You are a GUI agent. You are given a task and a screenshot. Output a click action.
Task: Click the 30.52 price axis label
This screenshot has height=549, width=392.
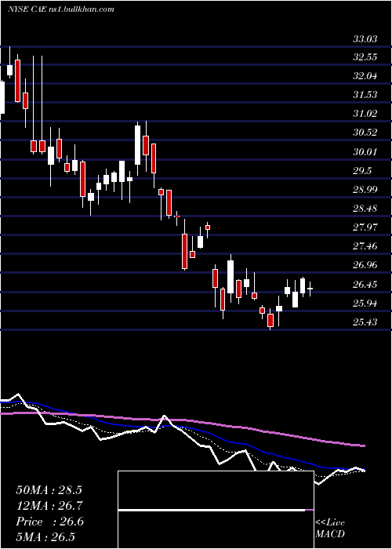pyautogui.click(x=365, y=133)
